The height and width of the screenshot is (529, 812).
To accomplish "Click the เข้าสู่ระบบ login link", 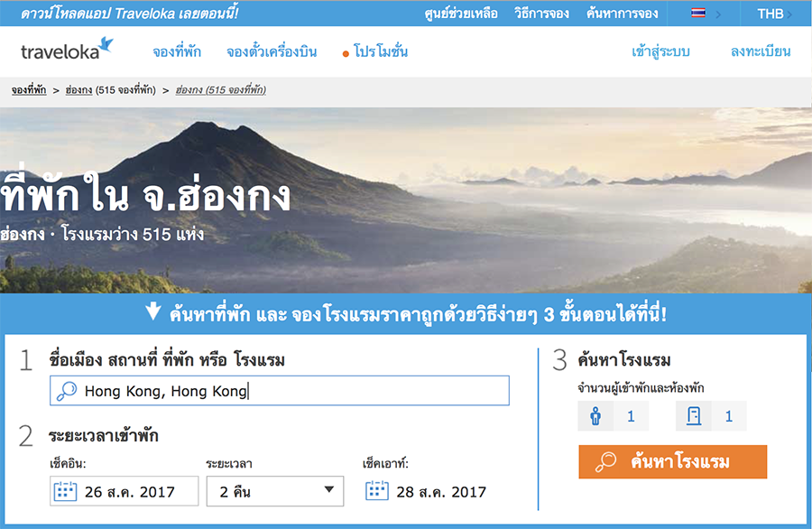I will tap(660, 51).
